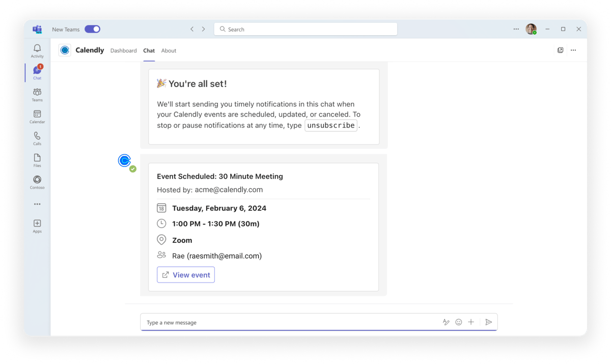611x364 pixels.
Task: Focus the Search box
Action: [305, 29]
